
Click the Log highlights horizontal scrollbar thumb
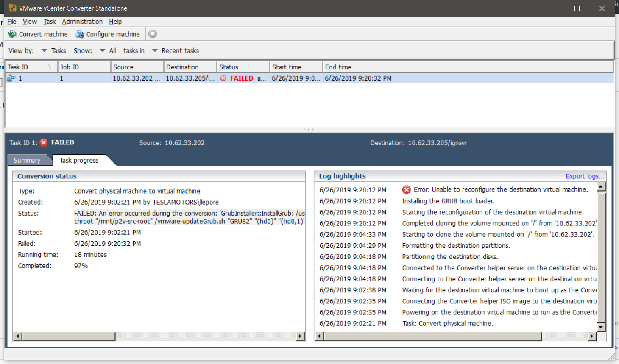(433, 336)
